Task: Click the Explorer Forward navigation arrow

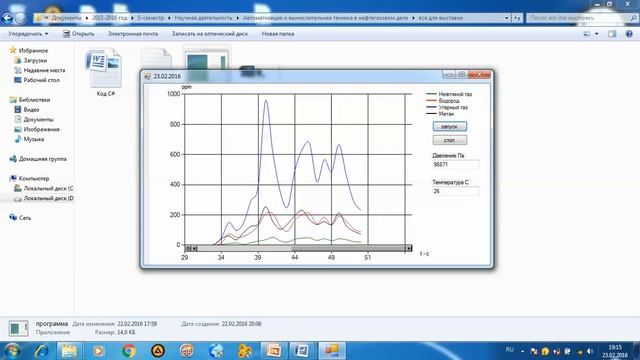Action: point(20,18)
